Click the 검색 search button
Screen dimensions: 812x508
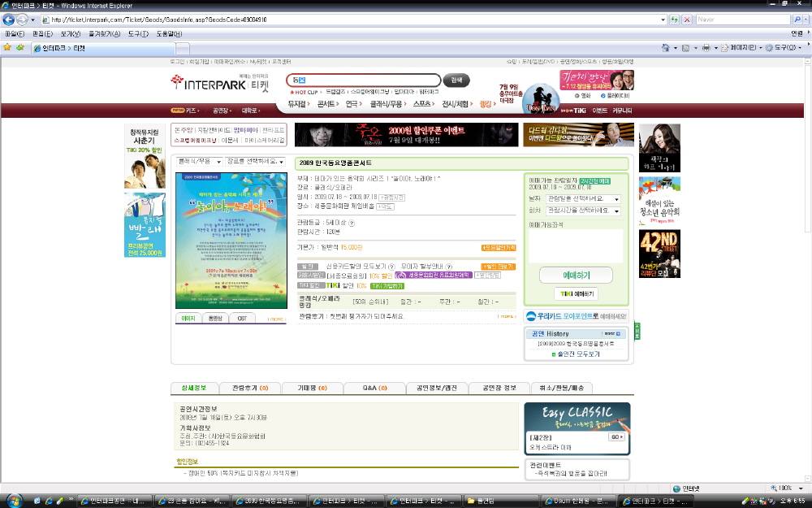(456, 80)
